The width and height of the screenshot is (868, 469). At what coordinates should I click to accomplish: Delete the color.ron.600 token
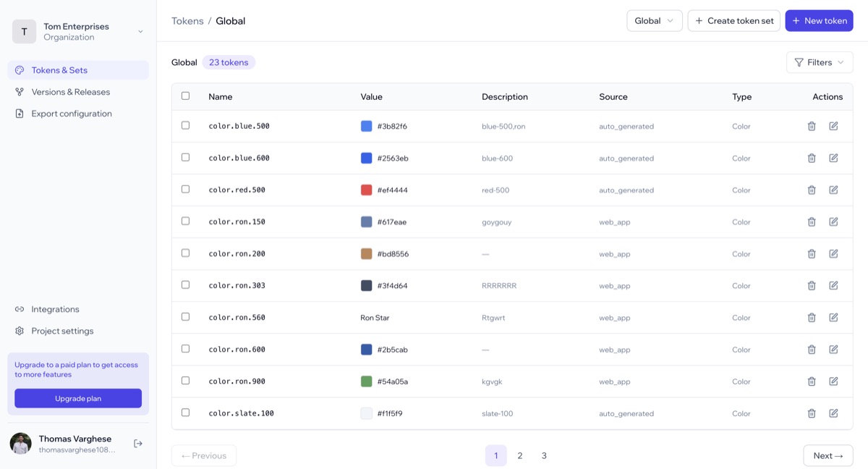pyautogui.click(x=812, y=349)
